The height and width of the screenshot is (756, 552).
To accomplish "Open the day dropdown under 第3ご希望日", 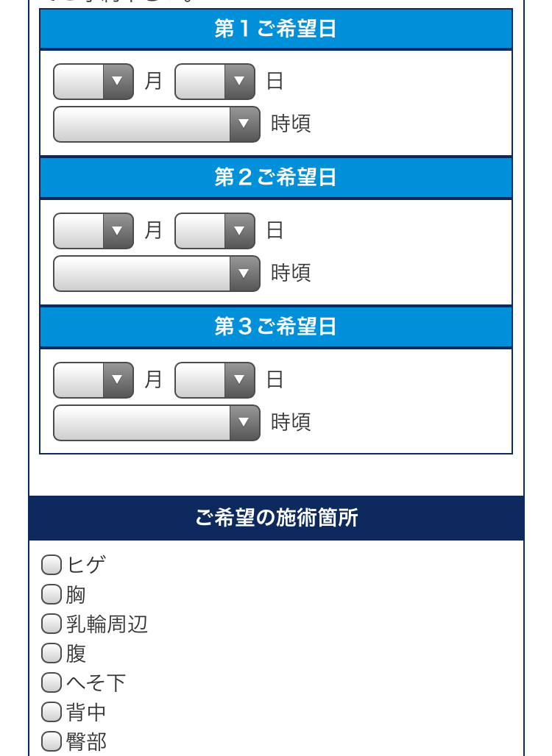I will click(x=214, y=379).
